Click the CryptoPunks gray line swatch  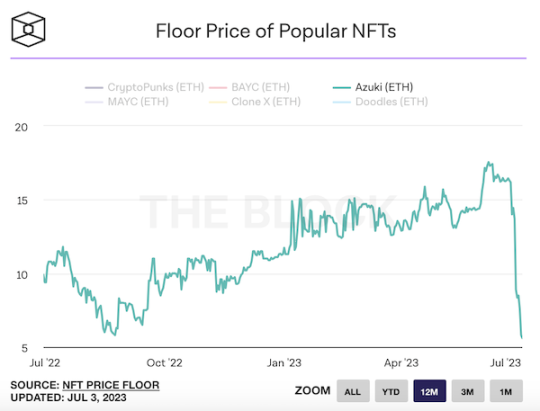(x=94, y=88)
